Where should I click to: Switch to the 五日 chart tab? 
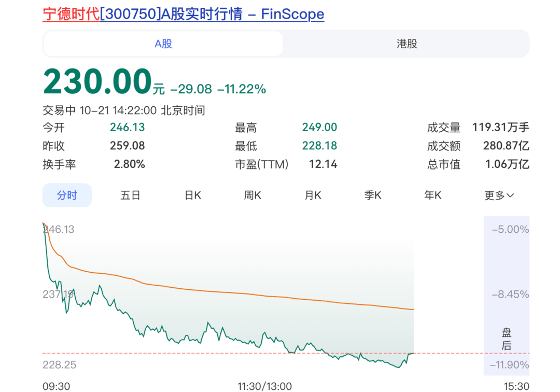pos(130,195)
